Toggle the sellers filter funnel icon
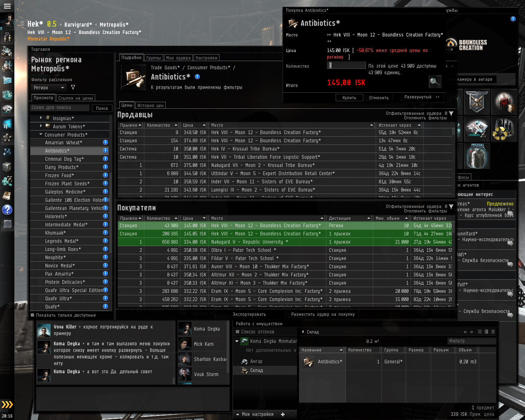Screen dimensions: 525x420 point(451,113)
